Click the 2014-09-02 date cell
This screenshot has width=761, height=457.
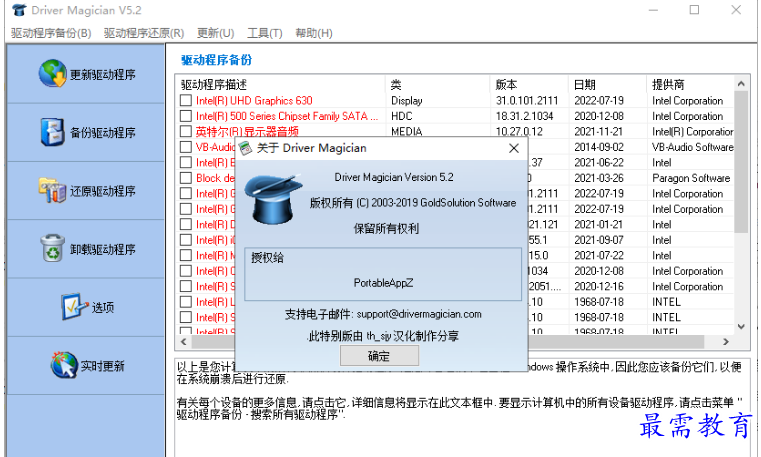point(599,147)
